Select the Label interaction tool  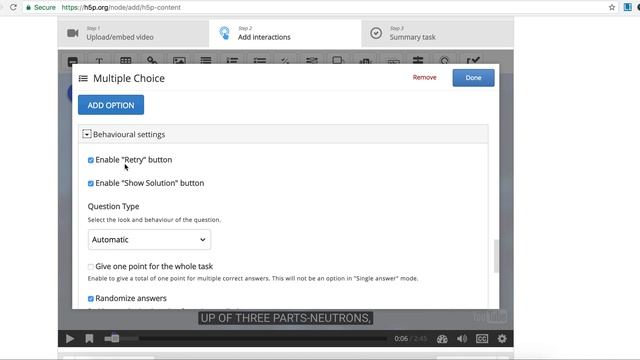click(x=73, y=61)
